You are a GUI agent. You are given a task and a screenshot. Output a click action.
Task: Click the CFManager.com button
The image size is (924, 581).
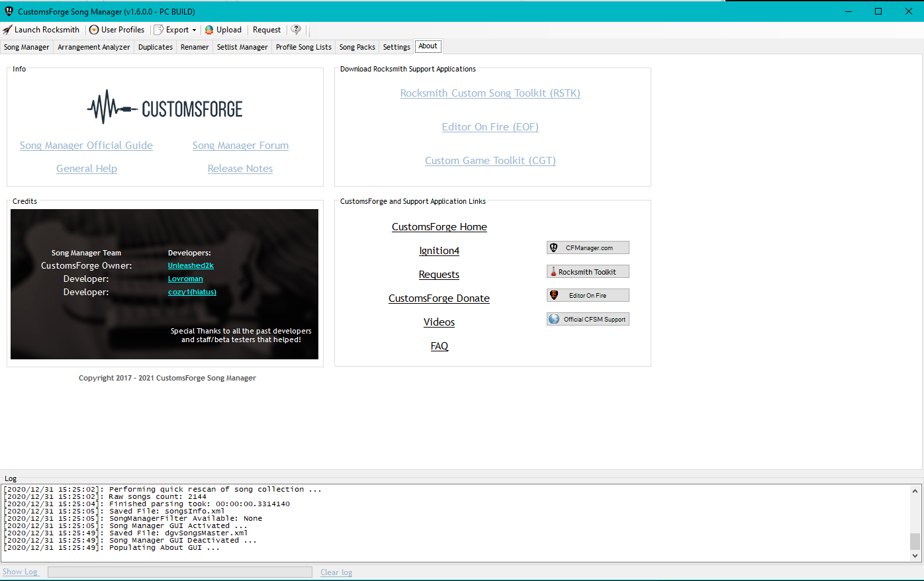point(587,247)
